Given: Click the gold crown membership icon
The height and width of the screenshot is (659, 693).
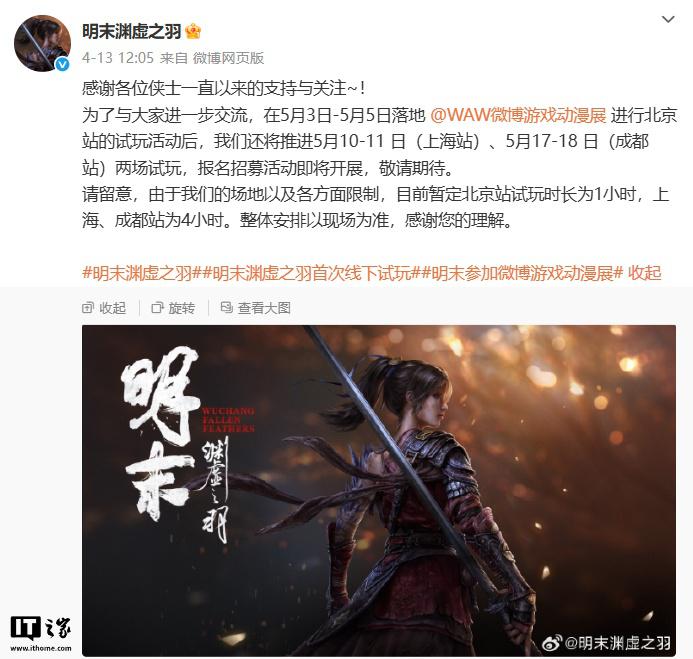Looking at the screenshot, I should click(193, 31).
